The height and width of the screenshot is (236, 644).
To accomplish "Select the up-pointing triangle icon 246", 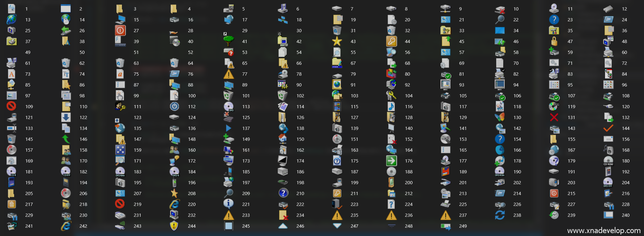I will [x=283, y=226].
